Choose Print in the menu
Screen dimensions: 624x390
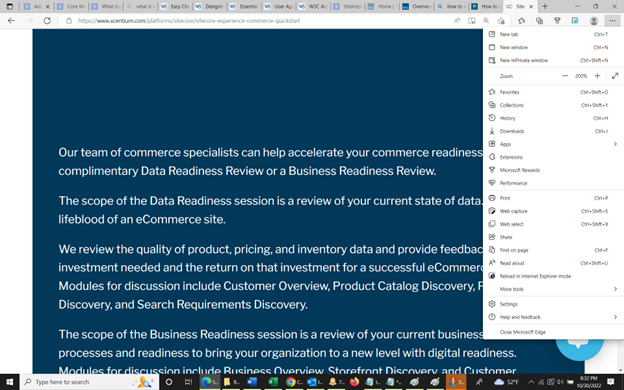click(553, 198)
